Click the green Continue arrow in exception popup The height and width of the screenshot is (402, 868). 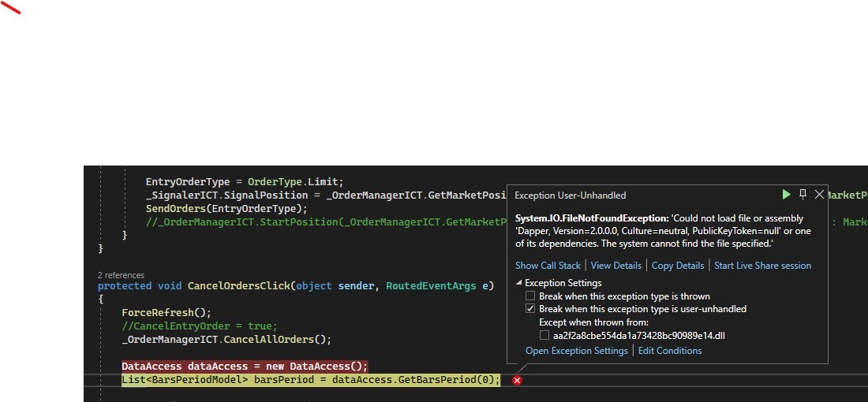(786, 195)
